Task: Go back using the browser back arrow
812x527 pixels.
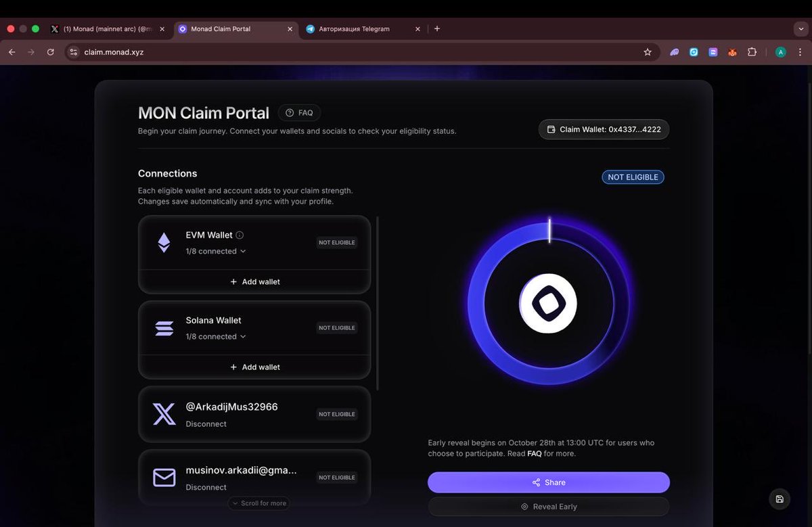Action: tap(12, 52)
